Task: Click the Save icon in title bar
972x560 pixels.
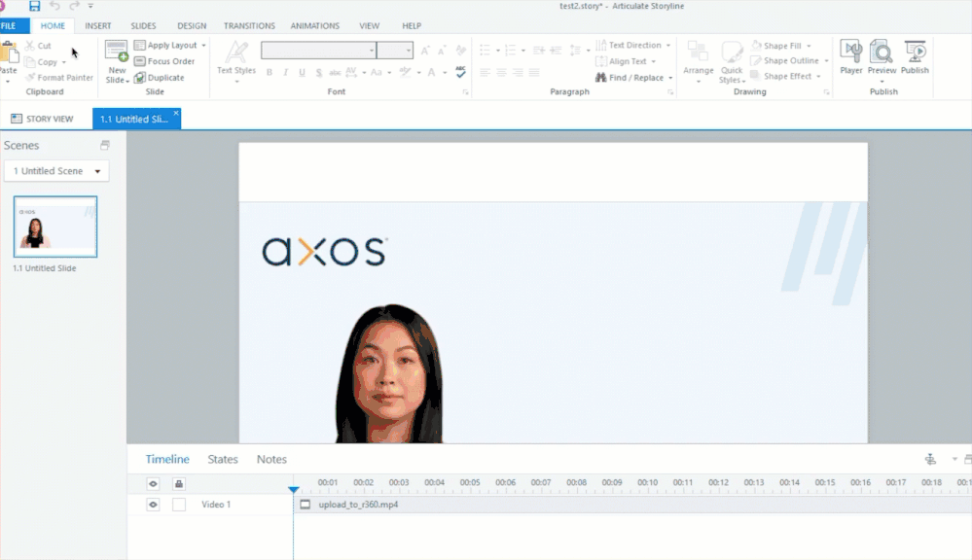Action: (35, 7)
